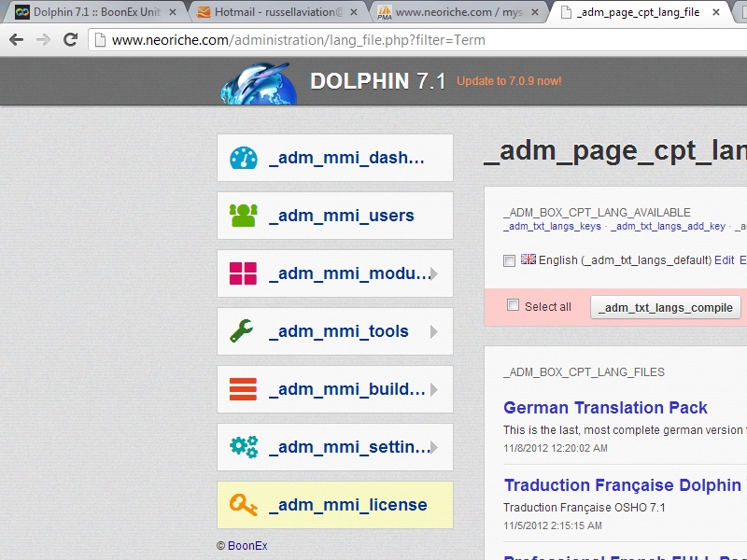This screenshot has width=747, height=560.
Task: Check the English language checkbox
Action: coord(509,261)
